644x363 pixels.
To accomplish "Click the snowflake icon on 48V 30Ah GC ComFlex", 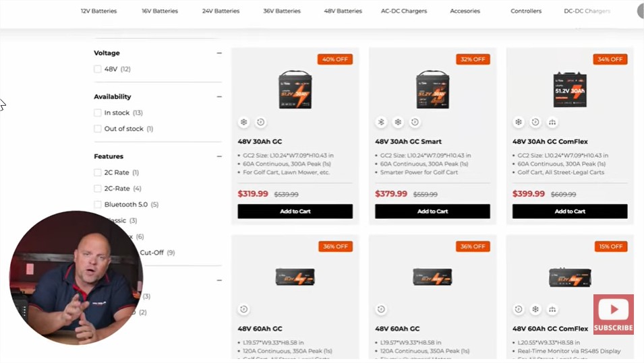I will point(519,123).
